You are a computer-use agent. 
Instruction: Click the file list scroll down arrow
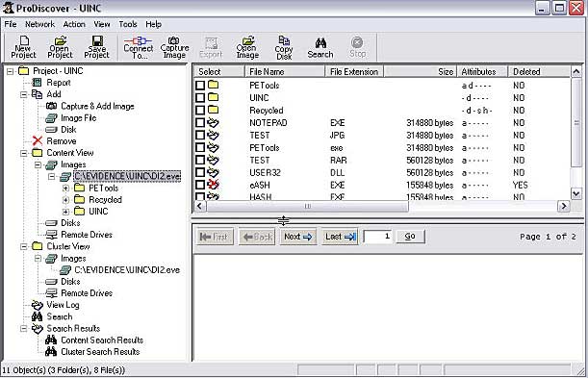tap(576, 193)
